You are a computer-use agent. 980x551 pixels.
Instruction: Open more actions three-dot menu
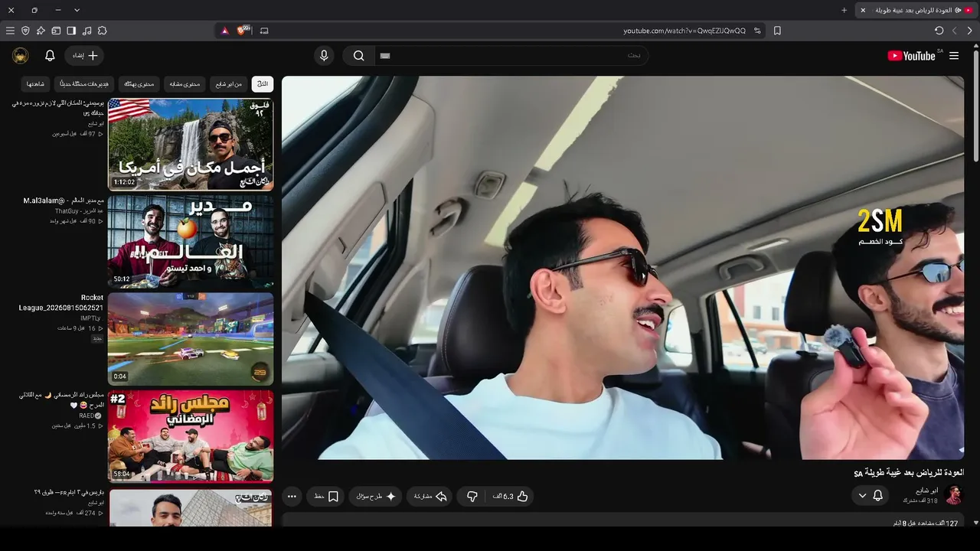pyautogui.click(x=292, y=497)
